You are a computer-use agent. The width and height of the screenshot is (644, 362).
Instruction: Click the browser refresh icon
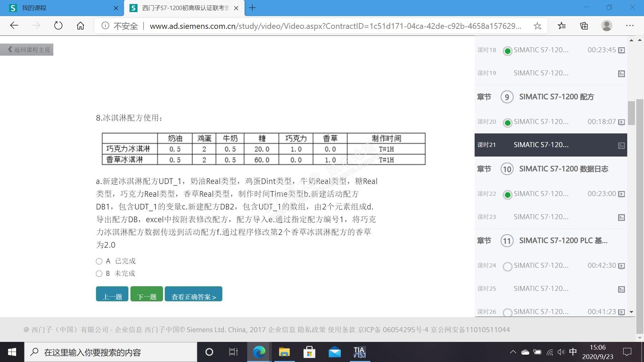tap(58, 26)
